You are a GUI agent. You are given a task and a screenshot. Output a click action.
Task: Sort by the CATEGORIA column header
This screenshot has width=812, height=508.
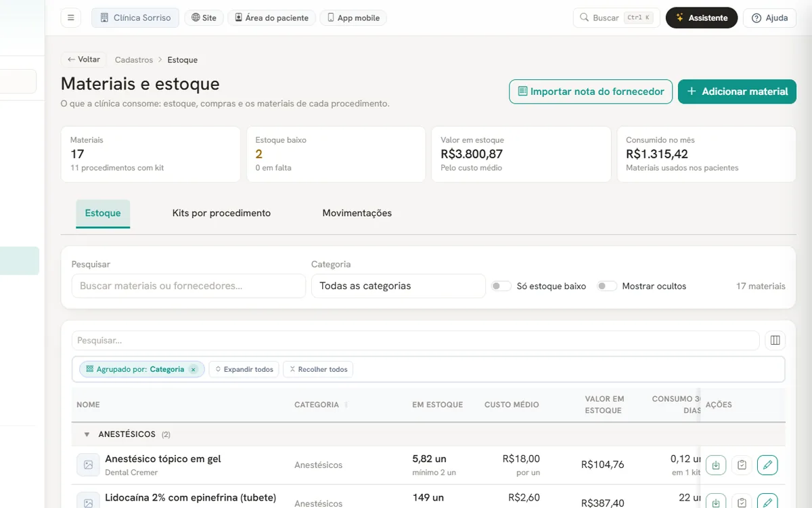point(317,404)
